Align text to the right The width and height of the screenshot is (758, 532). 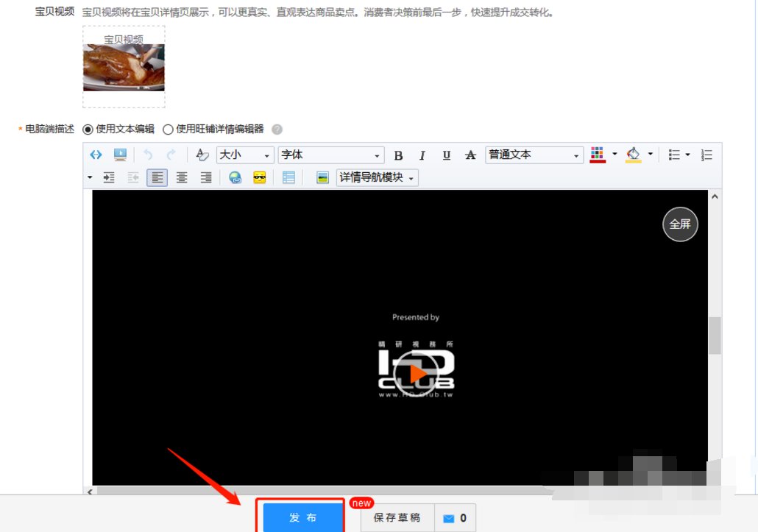[206, 177]
